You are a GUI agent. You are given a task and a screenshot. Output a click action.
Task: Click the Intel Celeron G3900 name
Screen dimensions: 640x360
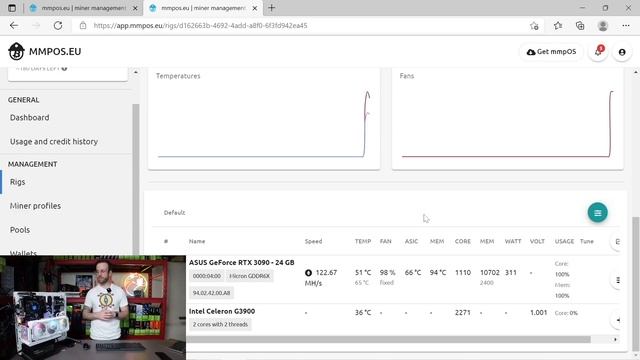click(x=222, y=311)
